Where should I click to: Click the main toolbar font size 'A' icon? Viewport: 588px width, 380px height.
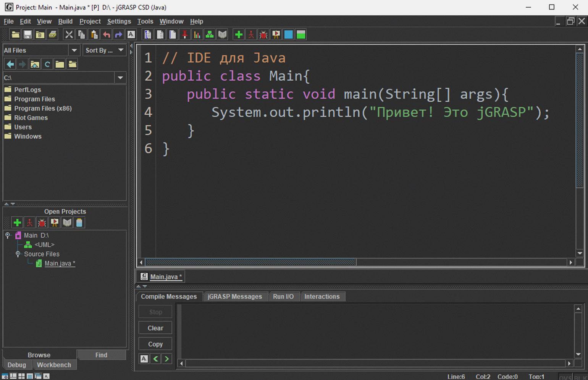click(131, 35)
